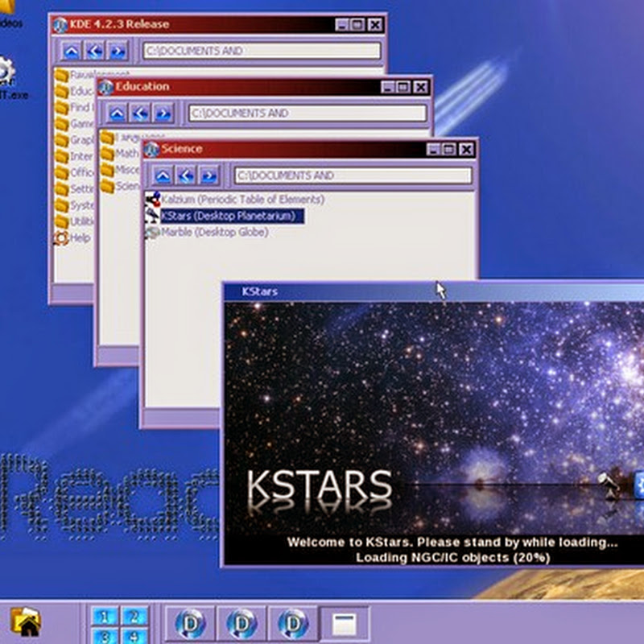
Task: Switch to virtual desktop 2
Action: click(x=134, y=617)
